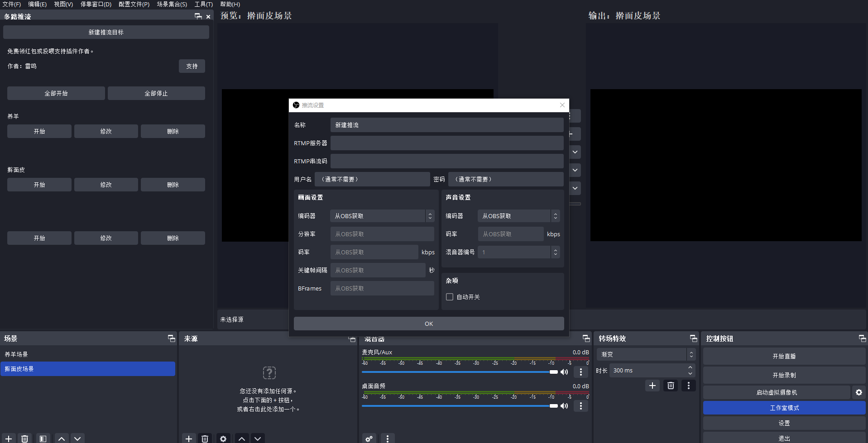Increase the 混音器编号 stepper value
868x443 pixels.
click(x=556, y=249)
